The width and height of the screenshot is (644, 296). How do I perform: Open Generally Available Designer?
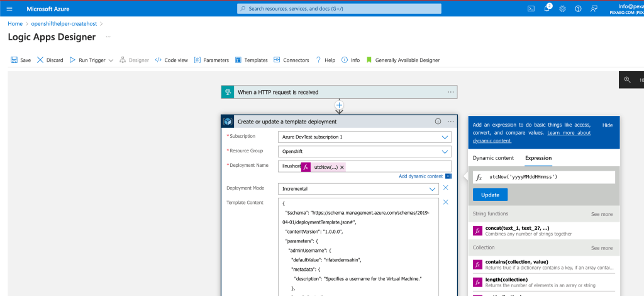403,60
